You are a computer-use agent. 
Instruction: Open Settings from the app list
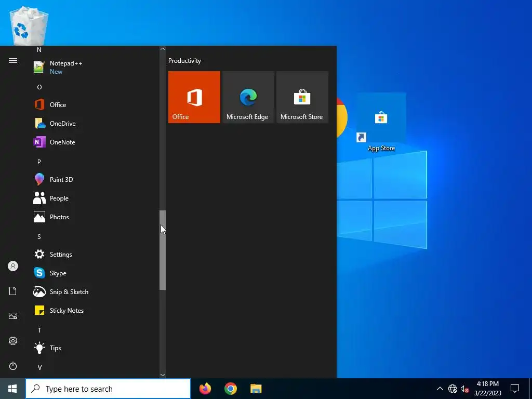pos(95,254)
